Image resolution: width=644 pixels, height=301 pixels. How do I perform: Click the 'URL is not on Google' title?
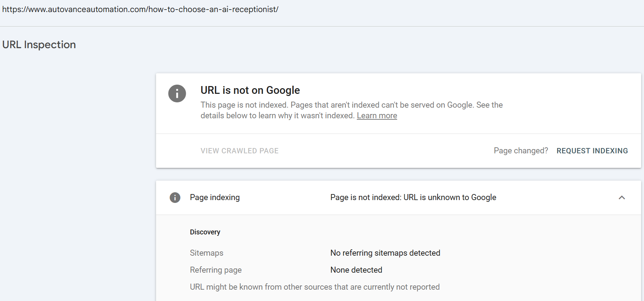[250, 90]
